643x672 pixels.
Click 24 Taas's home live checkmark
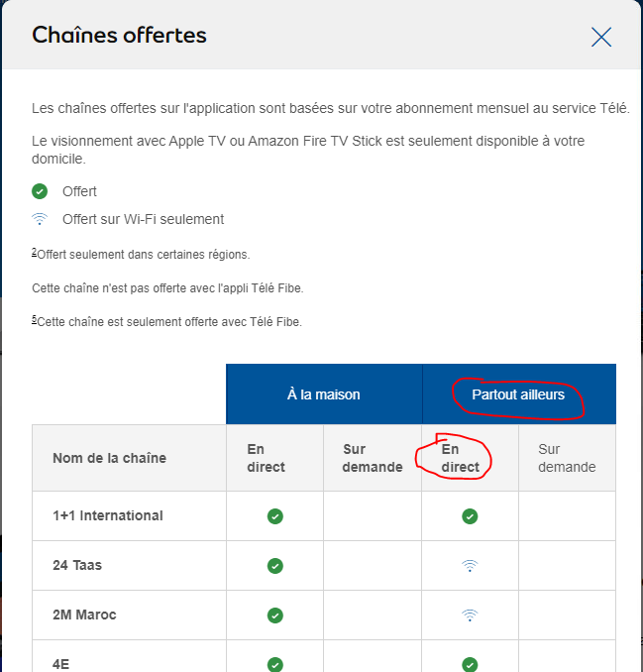coord(275,566)
